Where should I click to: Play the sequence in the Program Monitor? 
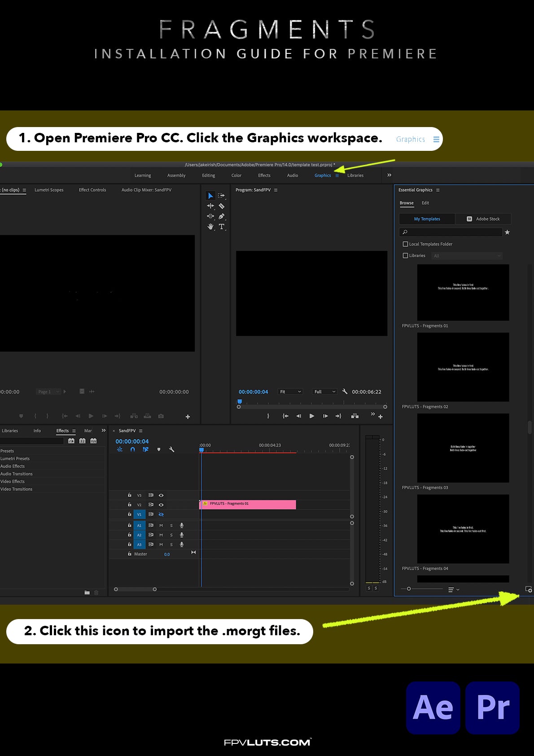(312, 416)
